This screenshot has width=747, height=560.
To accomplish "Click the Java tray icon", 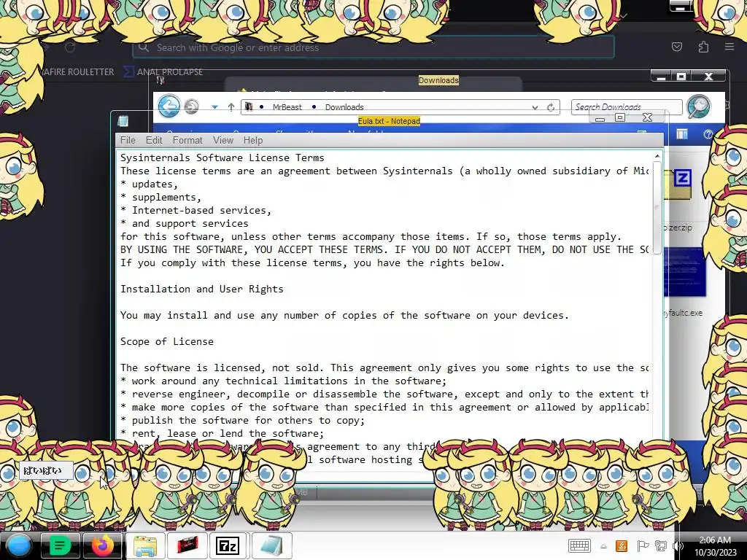I will click(x=622, y=545).
